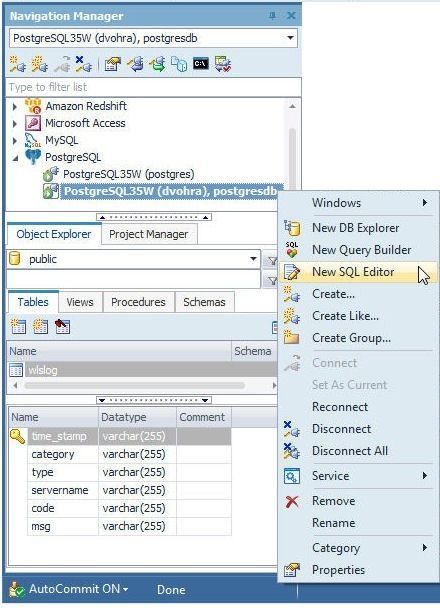Screen dimensions: 440x608
Task: Select the wlslog table row
Action: (x=143, y=370)
